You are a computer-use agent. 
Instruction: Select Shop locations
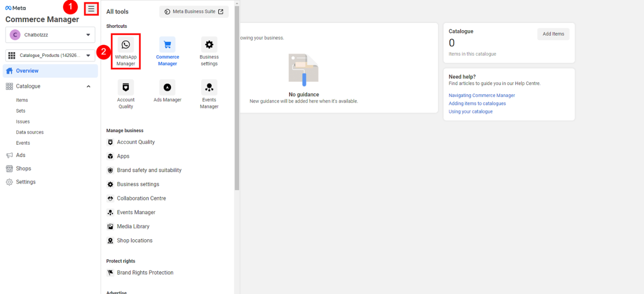(135, 241)
